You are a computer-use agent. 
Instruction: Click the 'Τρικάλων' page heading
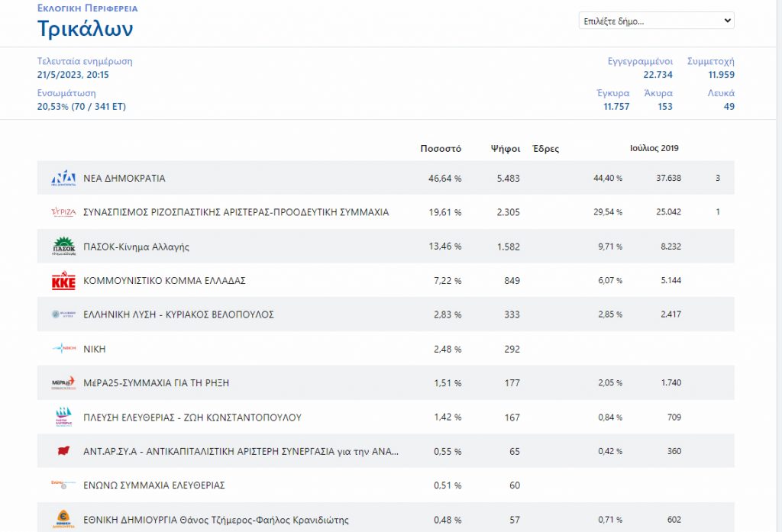(85, 29)
